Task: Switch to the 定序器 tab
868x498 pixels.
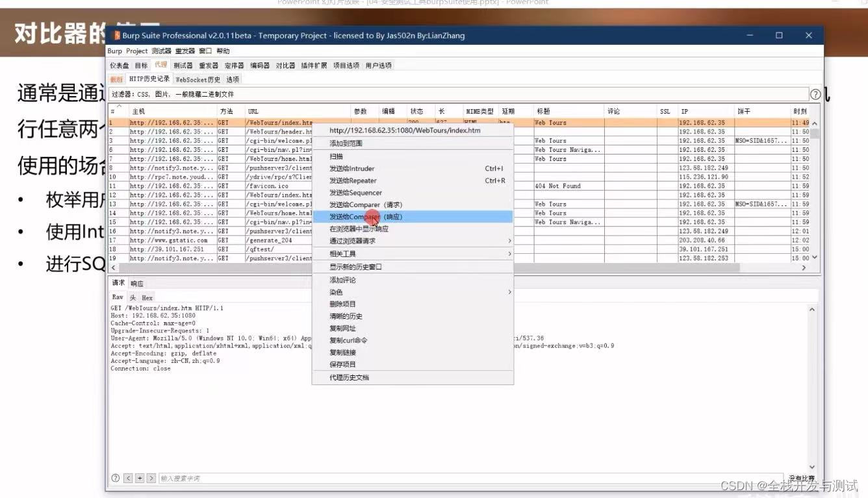Action: (234, 66)
